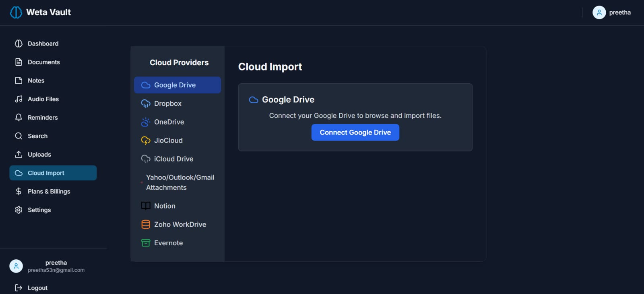Click the Google Drive card title
This screenshot has height=294, width=644.
click(288, 99)
